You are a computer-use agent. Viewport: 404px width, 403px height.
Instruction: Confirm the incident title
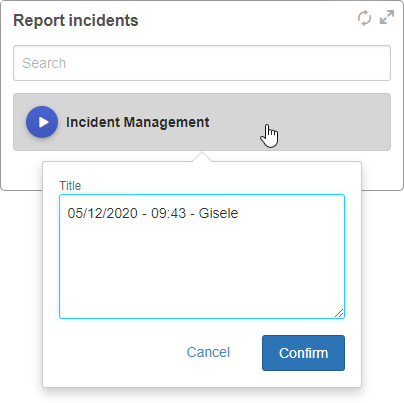pos(303,353)
